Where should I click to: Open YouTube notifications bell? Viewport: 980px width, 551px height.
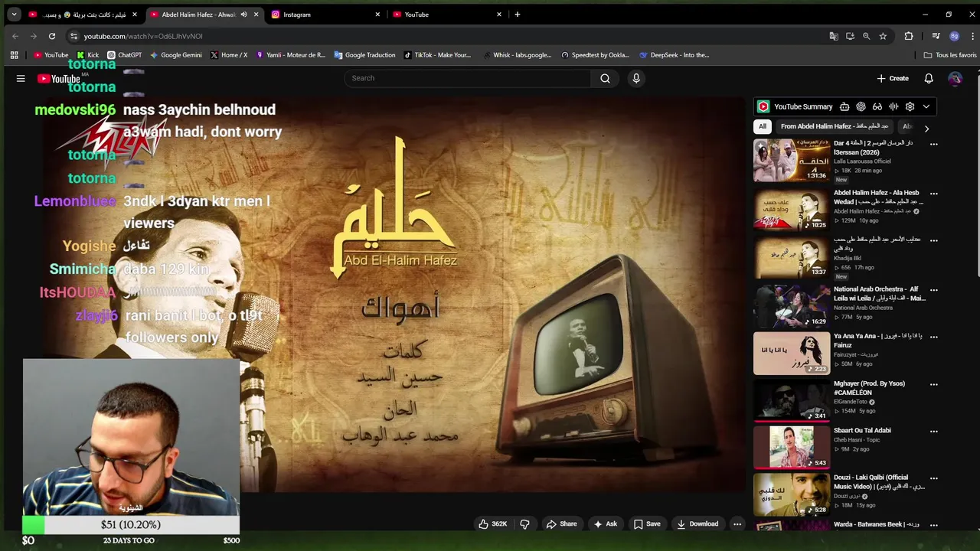tap(929, 78)
